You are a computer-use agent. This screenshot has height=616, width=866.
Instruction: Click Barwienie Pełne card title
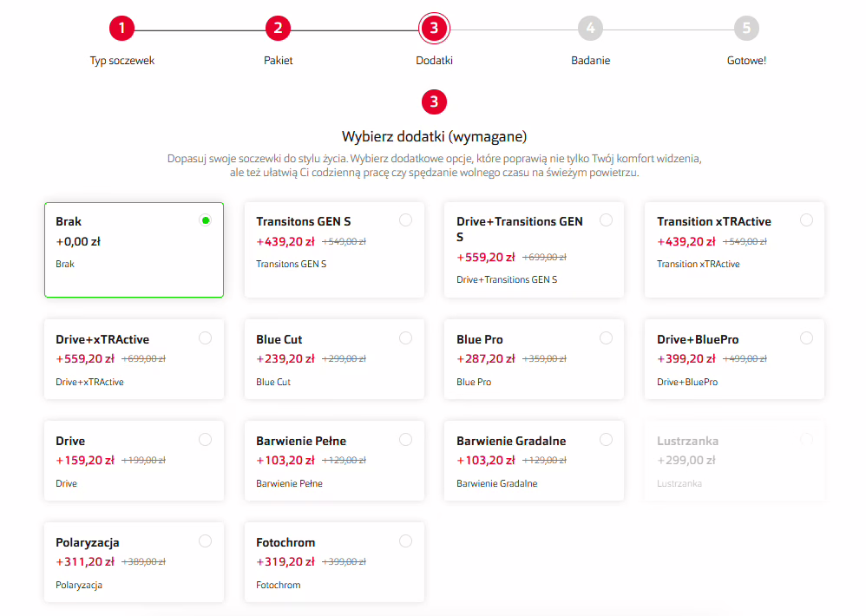point(301,441)
